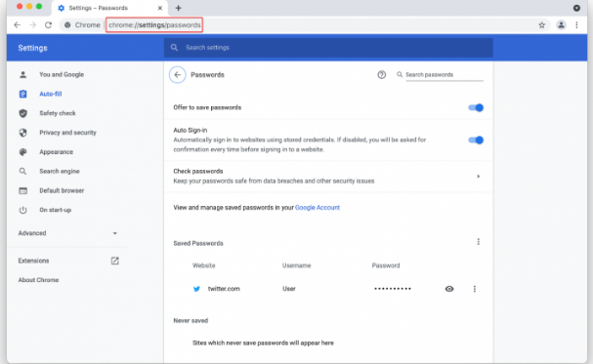Click the Check passwords row title
The height and width of the screenshot is (364, 593).
[198, 171]
